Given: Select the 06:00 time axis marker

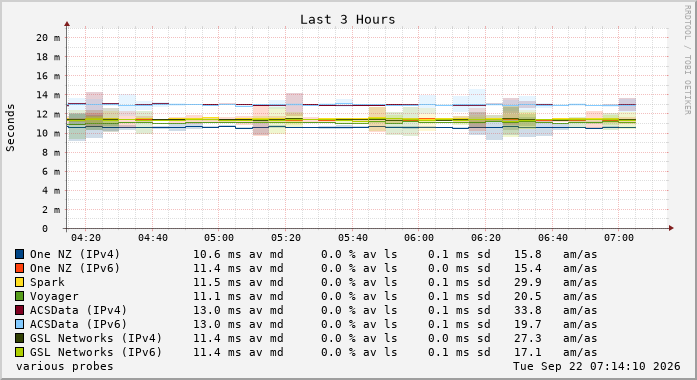Looking at the screenshot, I should [419, 238].
